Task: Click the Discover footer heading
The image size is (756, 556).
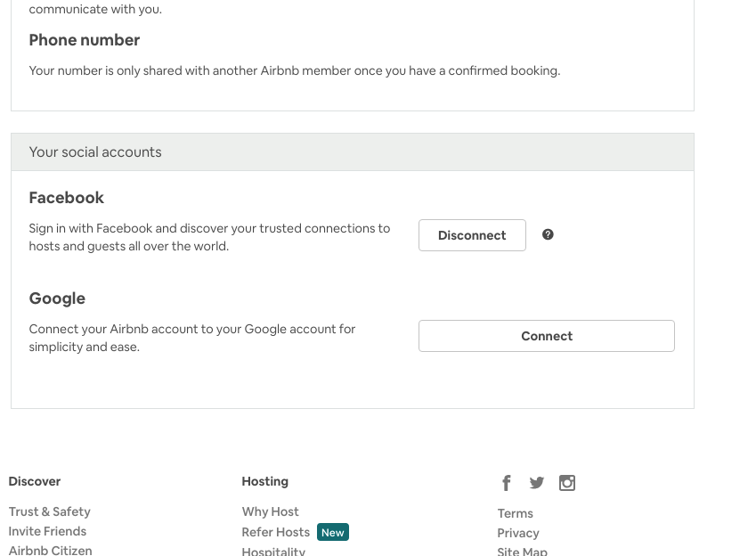Action: 34,481
